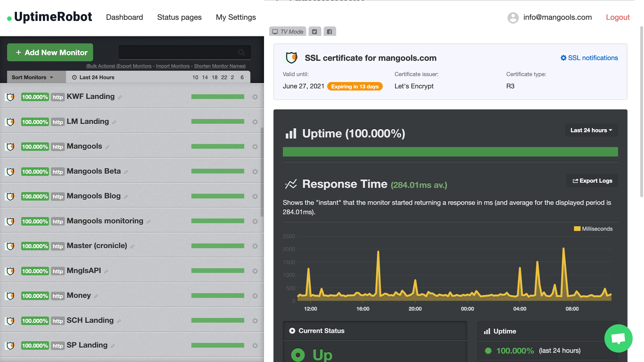Open the Money monitor gear menu

tap(255, 296)
